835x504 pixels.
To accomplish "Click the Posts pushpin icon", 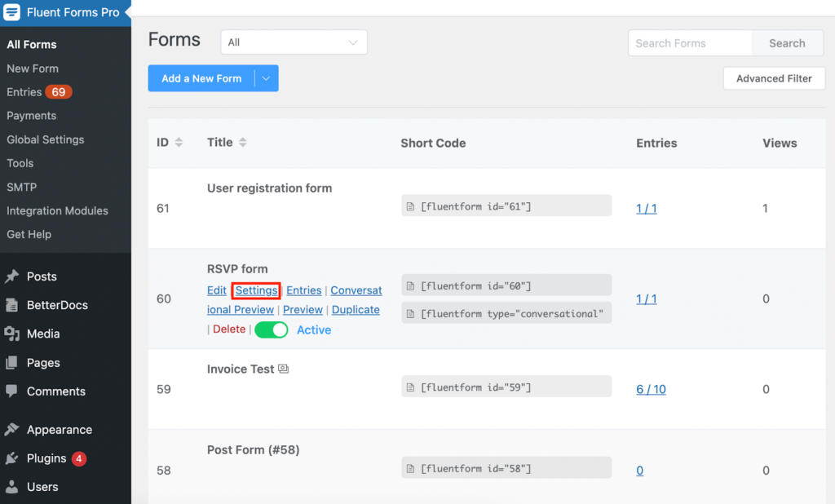I will [x=11, y=276].
